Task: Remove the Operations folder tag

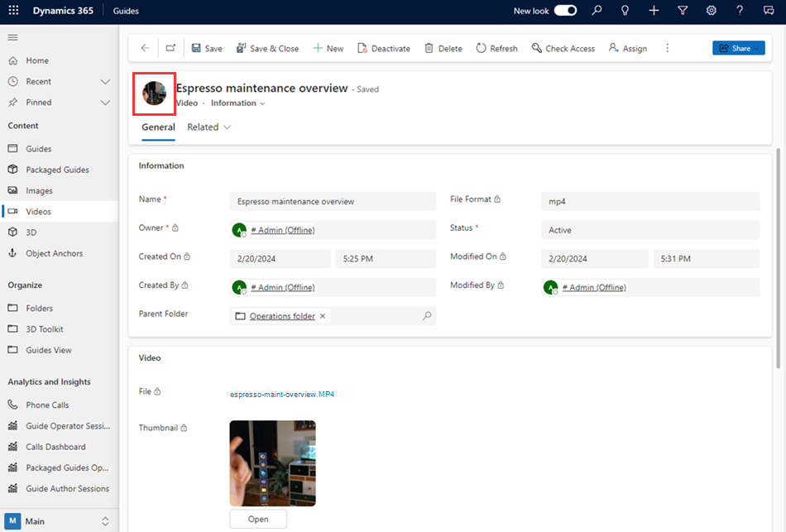Action: 323,315
